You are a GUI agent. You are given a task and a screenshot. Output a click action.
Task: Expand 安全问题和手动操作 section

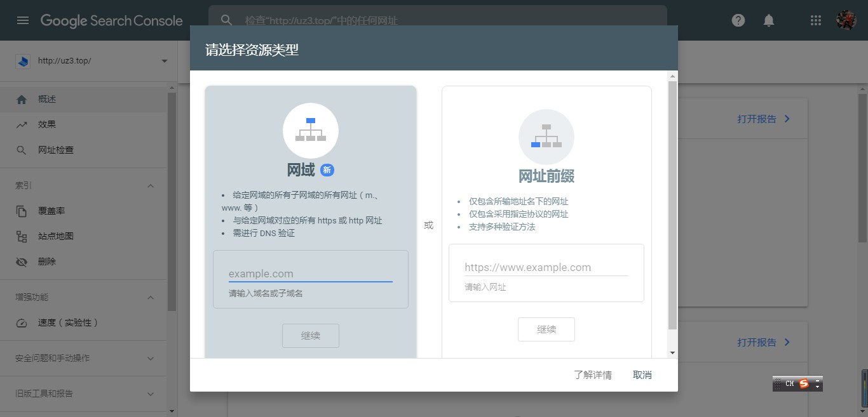151,359
